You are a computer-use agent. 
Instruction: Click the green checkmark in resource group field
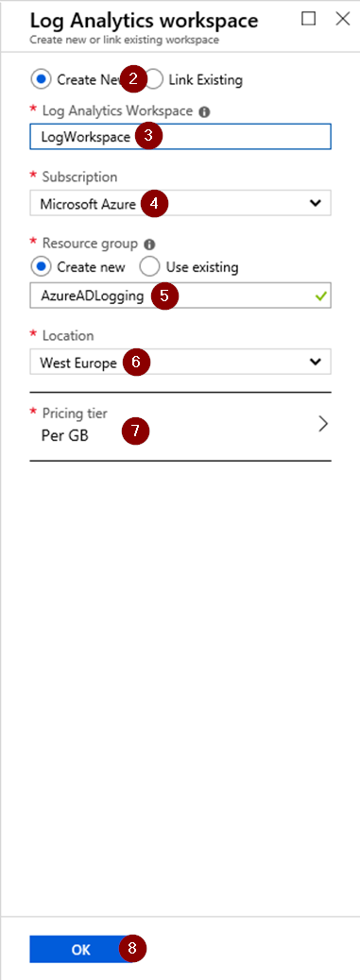321,296
